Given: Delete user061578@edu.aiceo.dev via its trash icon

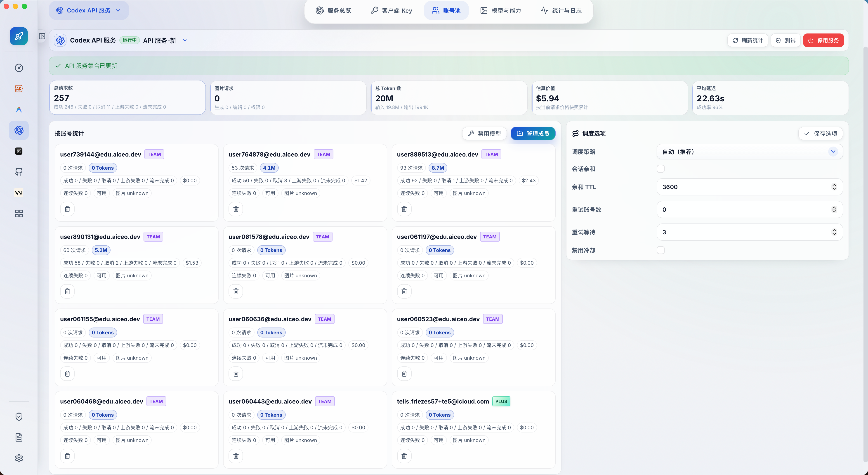Looking at the screenshot, I should [236, 291].
